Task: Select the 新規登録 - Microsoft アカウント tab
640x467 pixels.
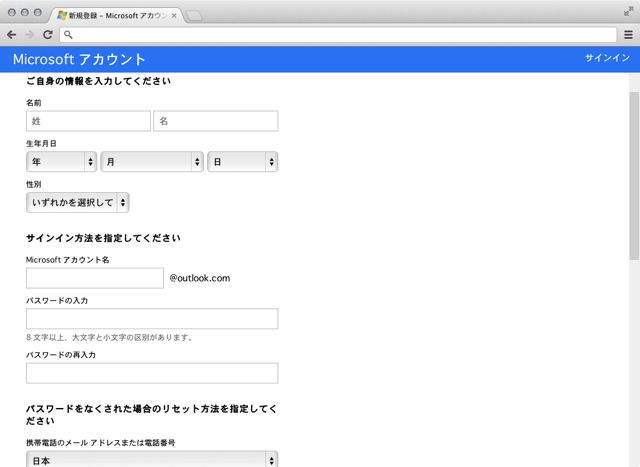Action: 116,16
